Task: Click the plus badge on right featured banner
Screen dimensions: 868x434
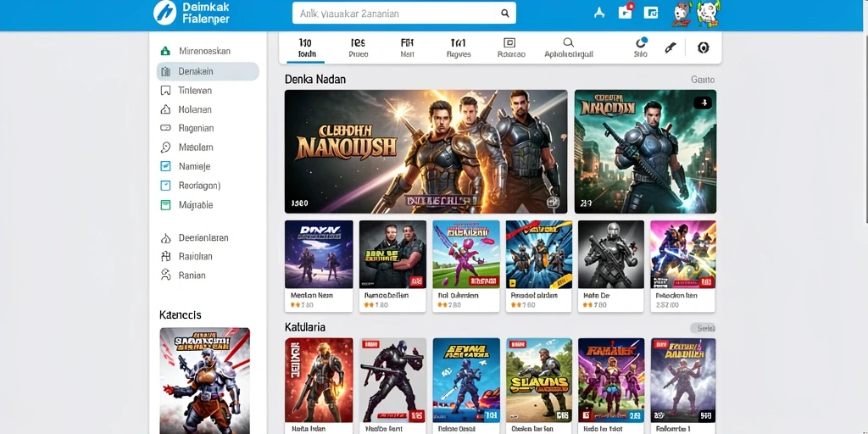Action: pos(703,103)
